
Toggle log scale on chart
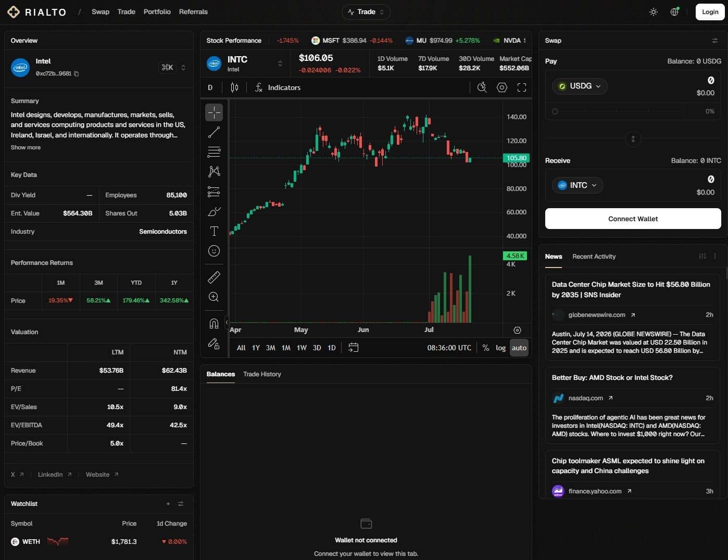(500, 348)
